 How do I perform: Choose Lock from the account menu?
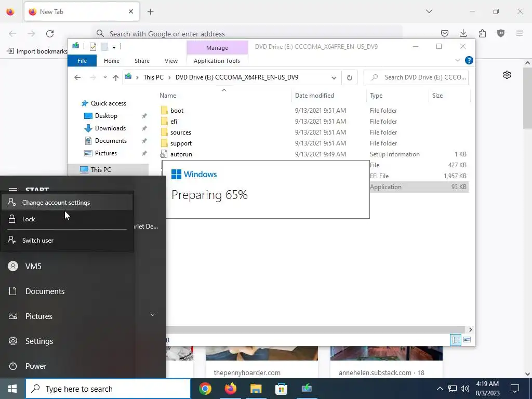(67, 219)
